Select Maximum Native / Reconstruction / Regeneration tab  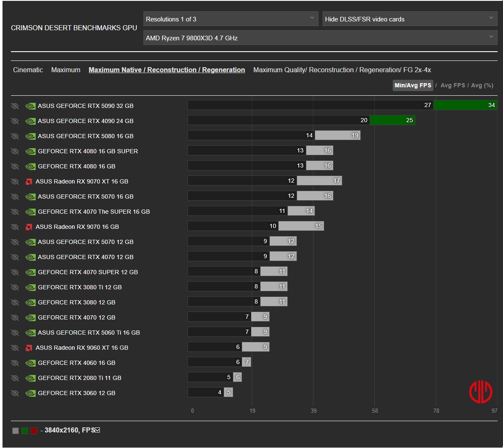point(167,70)
